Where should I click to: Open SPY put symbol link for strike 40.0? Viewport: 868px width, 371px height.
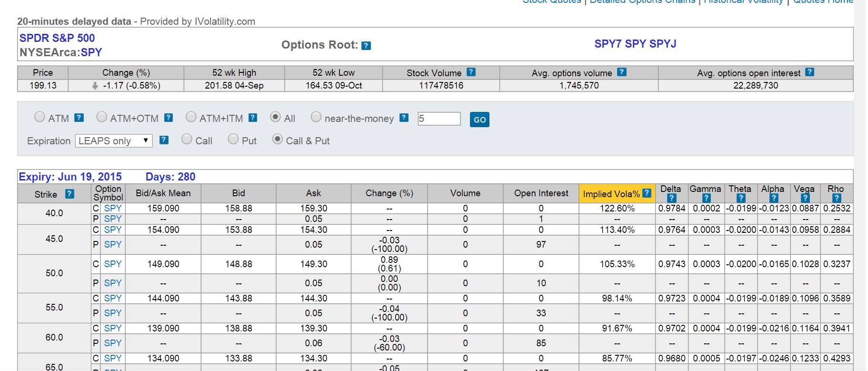[x=113, y=219]
